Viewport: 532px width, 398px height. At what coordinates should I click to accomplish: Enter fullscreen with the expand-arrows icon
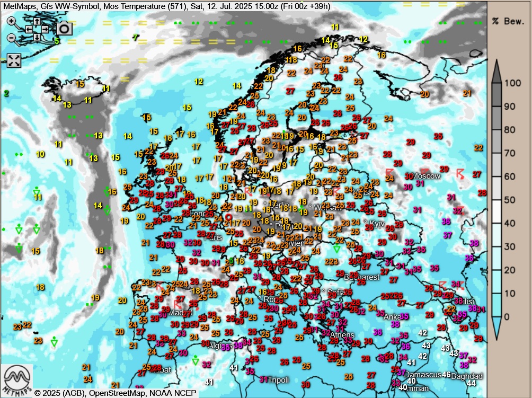pos(14,60)
